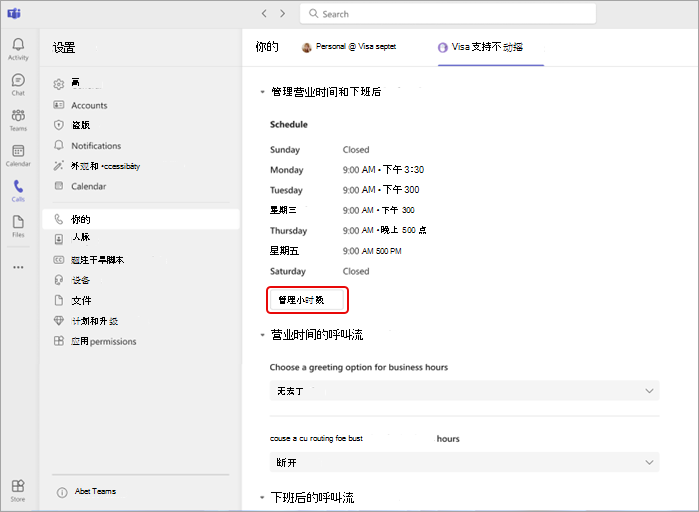Click the CC captions icon
Viewport: 699px width, 512px height.
coord(59,260)
